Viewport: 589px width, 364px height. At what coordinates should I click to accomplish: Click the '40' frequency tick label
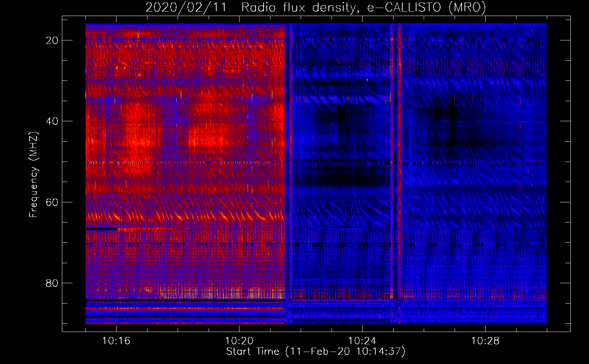(52, 121)
